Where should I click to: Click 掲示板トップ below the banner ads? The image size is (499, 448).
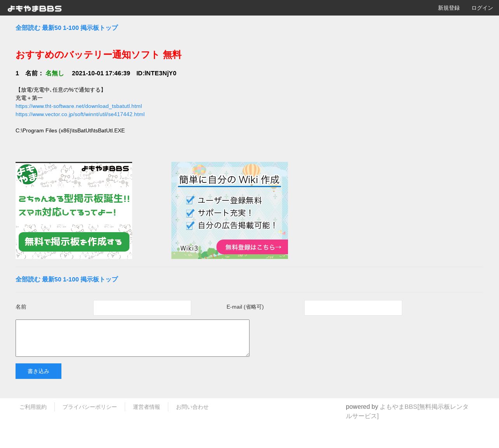click(99, 280)
